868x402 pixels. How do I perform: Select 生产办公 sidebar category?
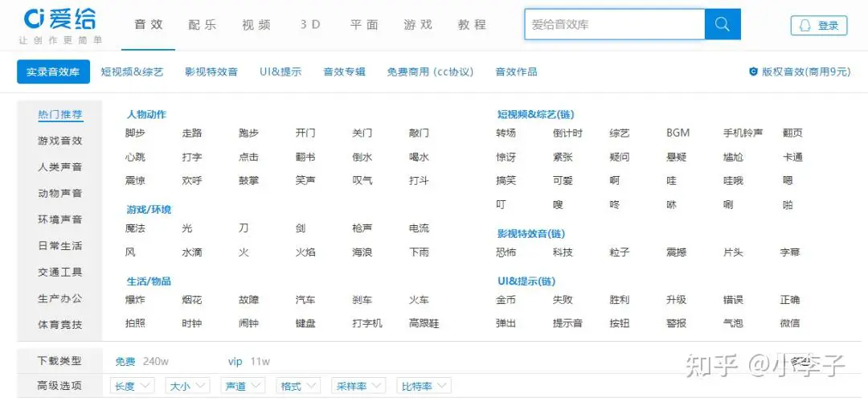point(60,298)
